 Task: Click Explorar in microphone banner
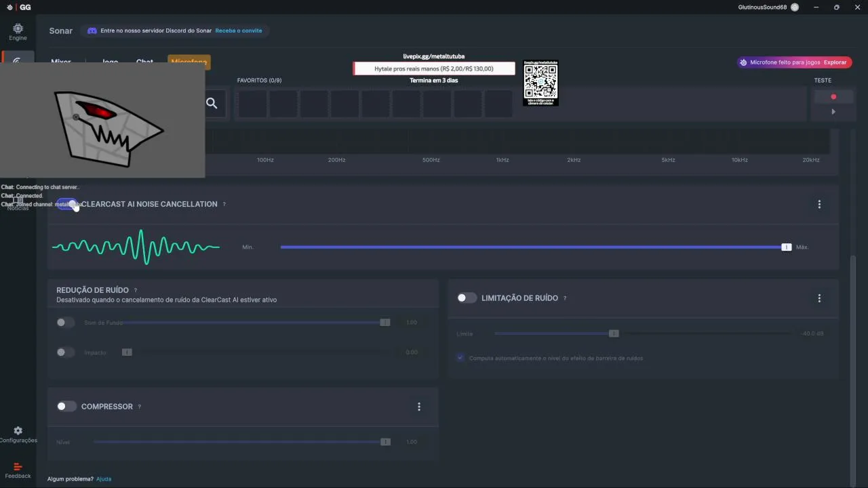coord(835,62)
